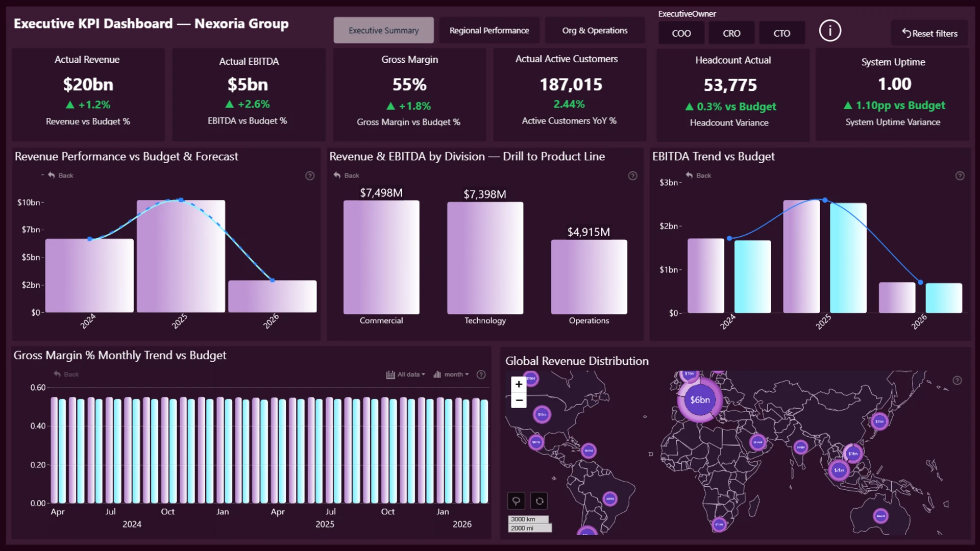This screenshot has height=551, width=980.
Task: Toggle the CRO executive owner filter
Action: (x=731, y=33)
